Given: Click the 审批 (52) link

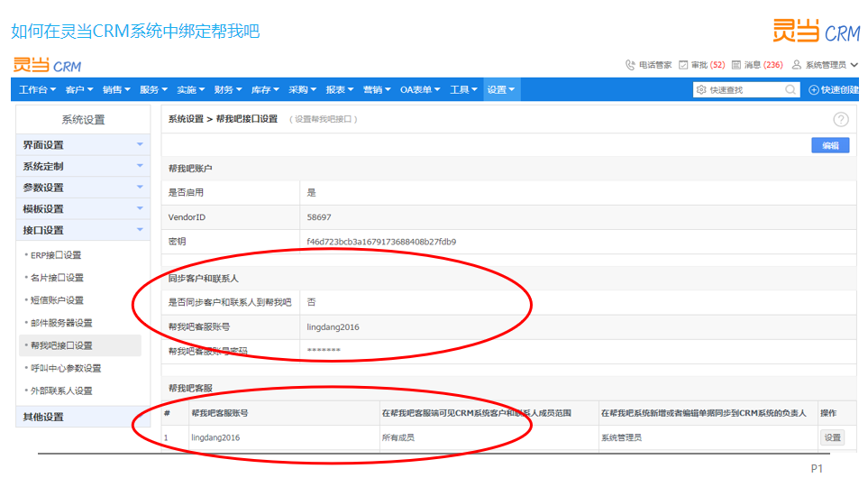Looking at the screenshot, I should (x=708, y=65).
